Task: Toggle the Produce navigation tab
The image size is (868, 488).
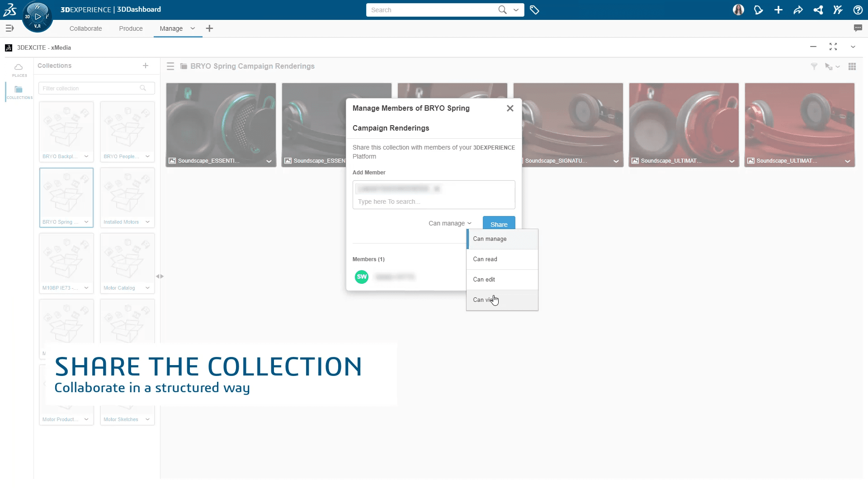Action: click(x=131, y=28)
